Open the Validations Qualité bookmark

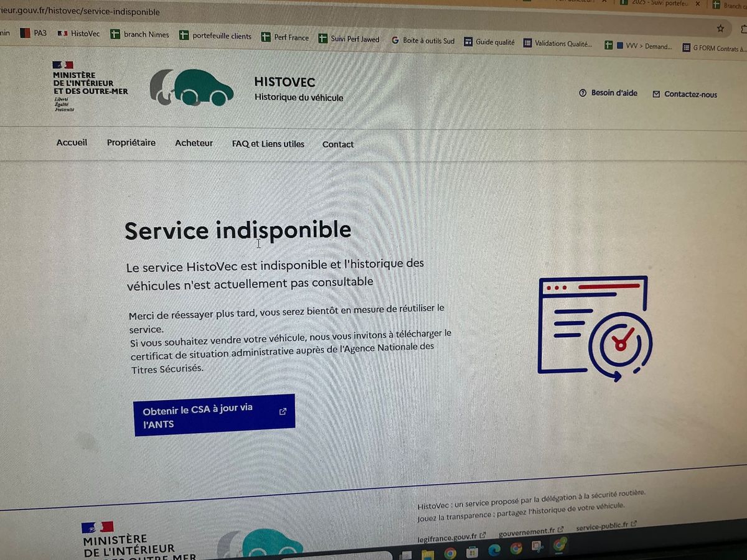(x=558, y=44)
